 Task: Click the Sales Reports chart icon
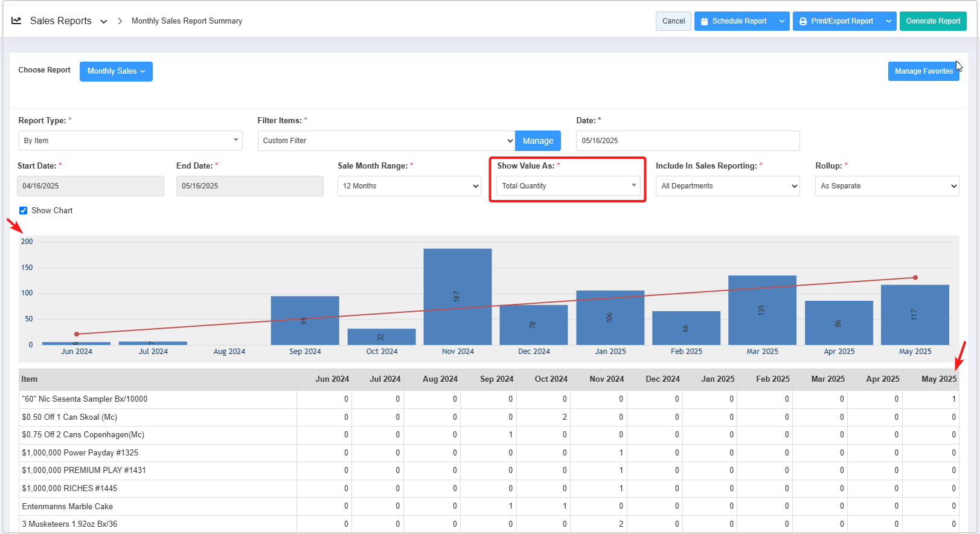16,21
